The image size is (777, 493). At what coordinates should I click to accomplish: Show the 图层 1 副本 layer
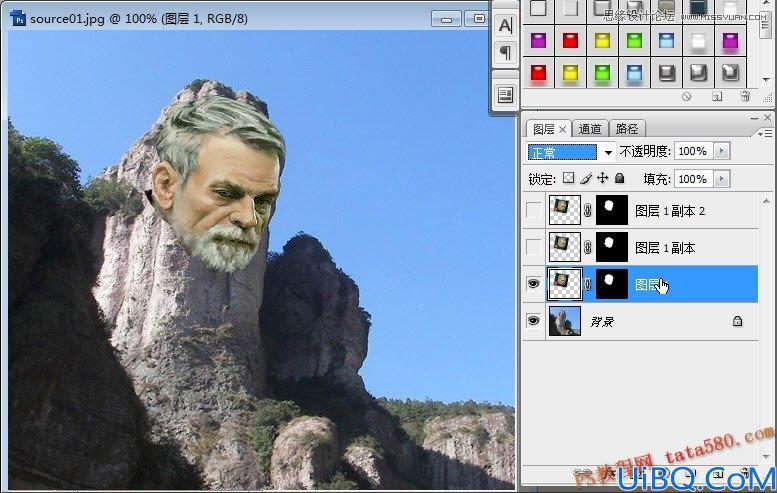click(x=534, y=247)
